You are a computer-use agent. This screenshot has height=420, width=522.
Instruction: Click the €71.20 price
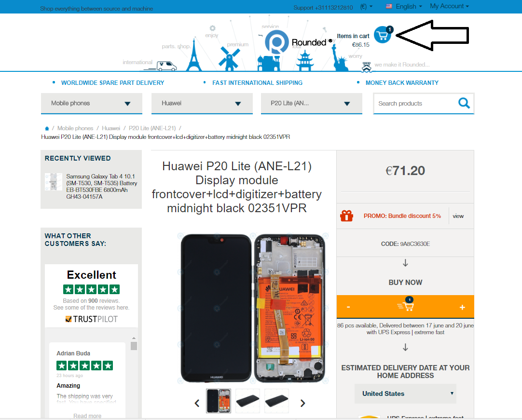tap(405, 171)
